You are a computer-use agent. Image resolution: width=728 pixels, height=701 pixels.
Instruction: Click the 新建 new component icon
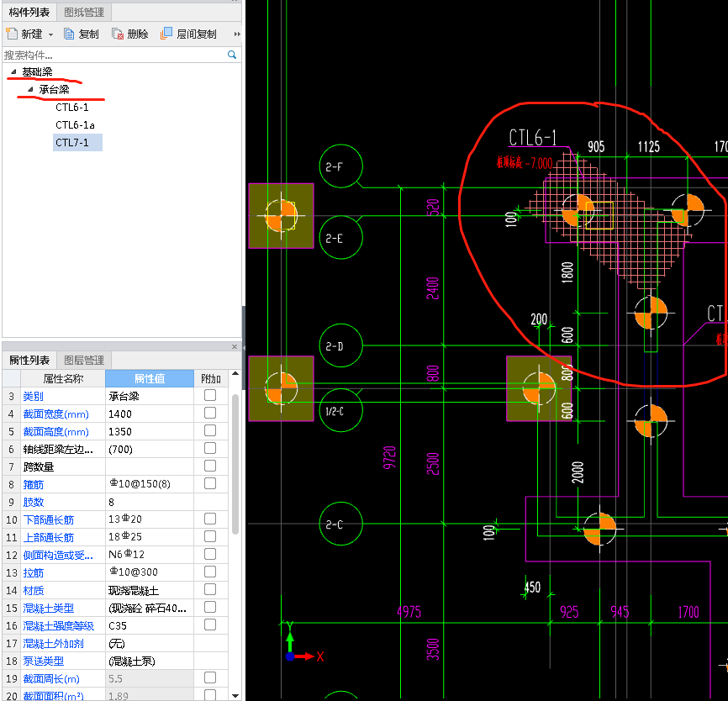coord(11,34)
